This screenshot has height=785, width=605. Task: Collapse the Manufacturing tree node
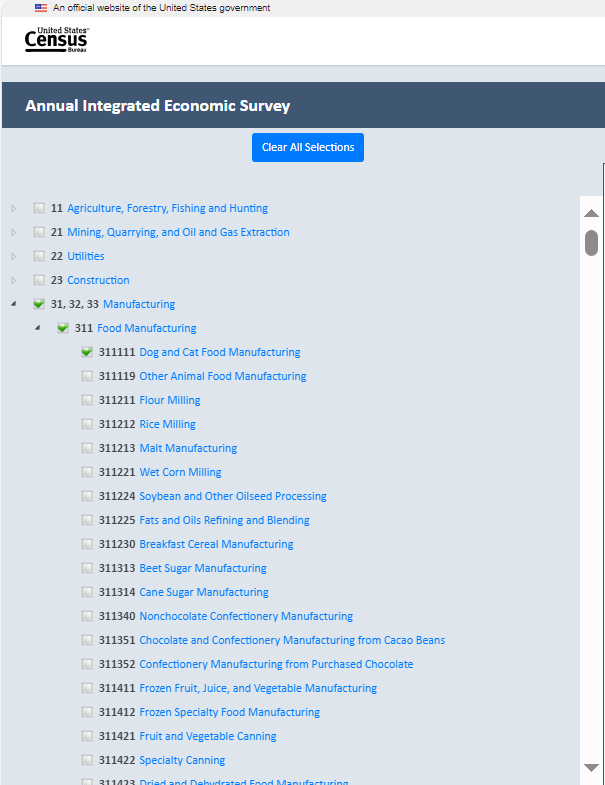click(14, 304)
